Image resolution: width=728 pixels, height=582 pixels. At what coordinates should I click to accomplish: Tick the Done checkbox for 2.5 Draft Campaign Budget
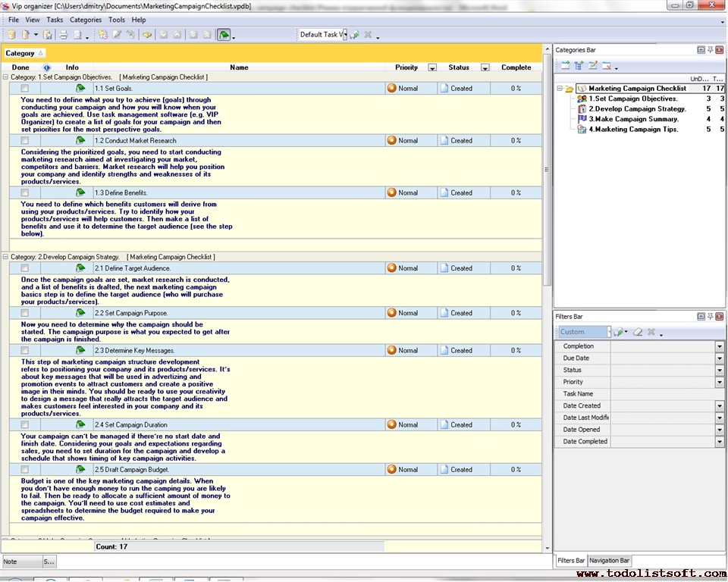25,470
